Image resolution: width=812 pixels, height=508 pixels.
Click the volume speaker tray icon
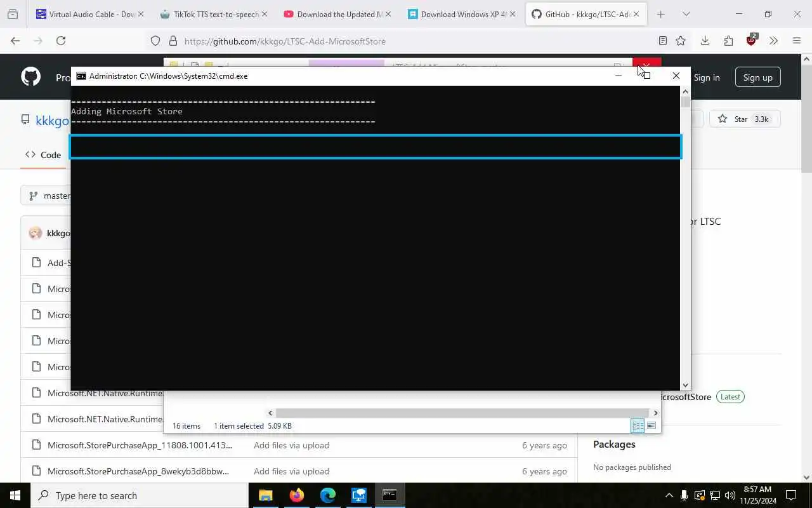coord(730,495)
